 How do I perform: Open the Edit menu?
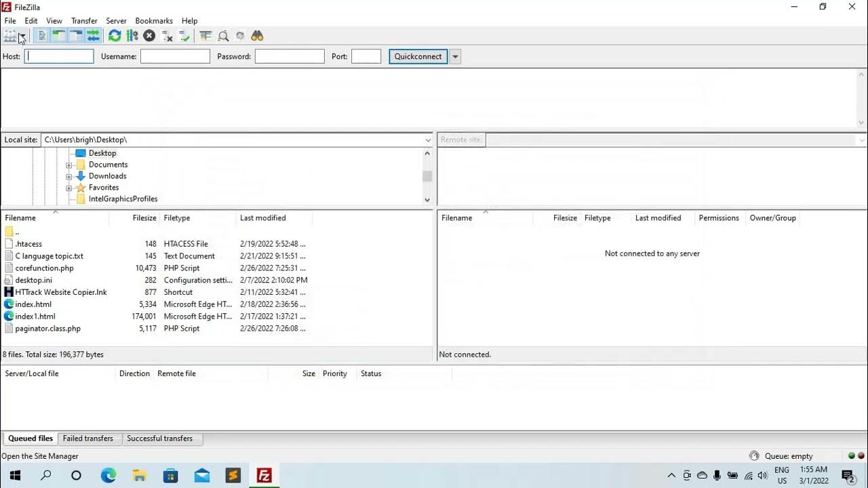point(31,21)
